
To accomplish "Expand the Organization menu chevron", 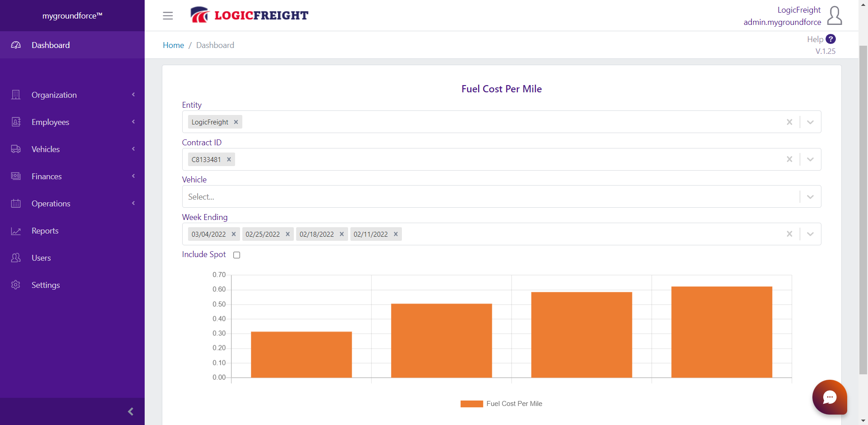I will click(133, 95).
